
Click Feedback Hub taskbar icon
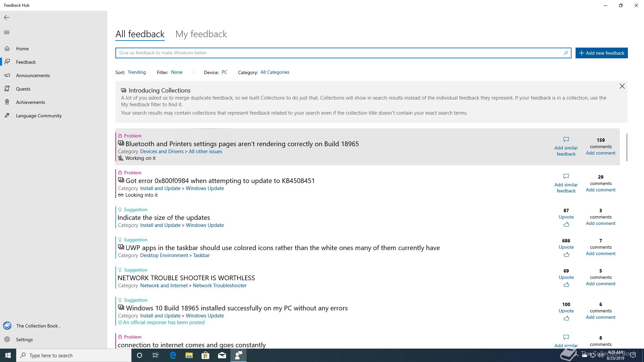[238, 355]
